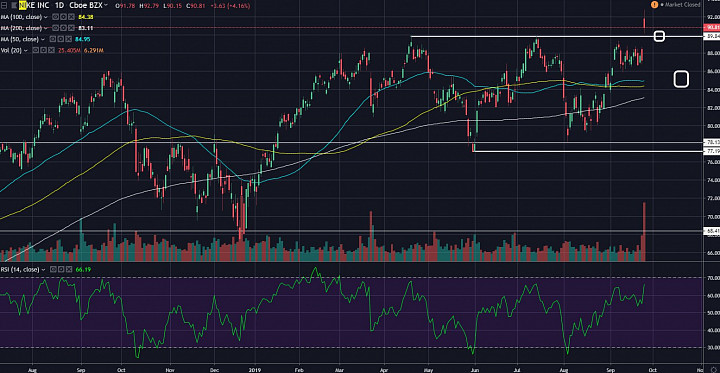Open MA (100, close) indicator settings

click(x=63, y=17)
